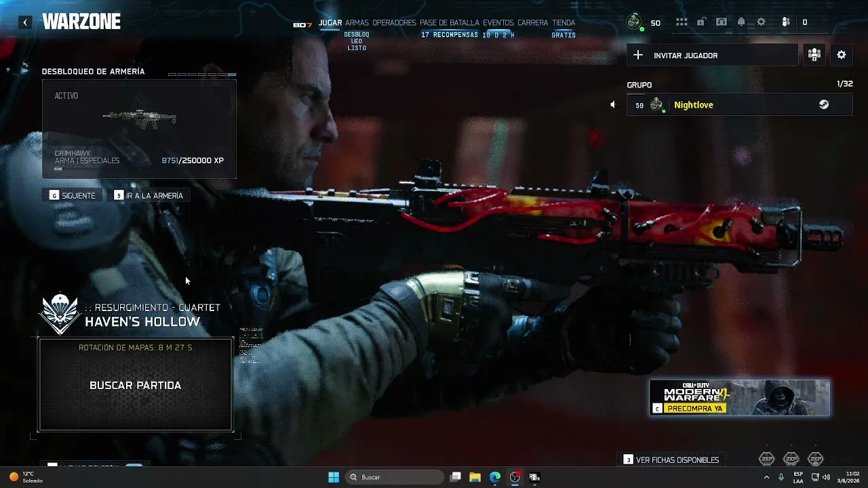Open the Windows Start menu

pyautogui.click(x=334, y=477)
